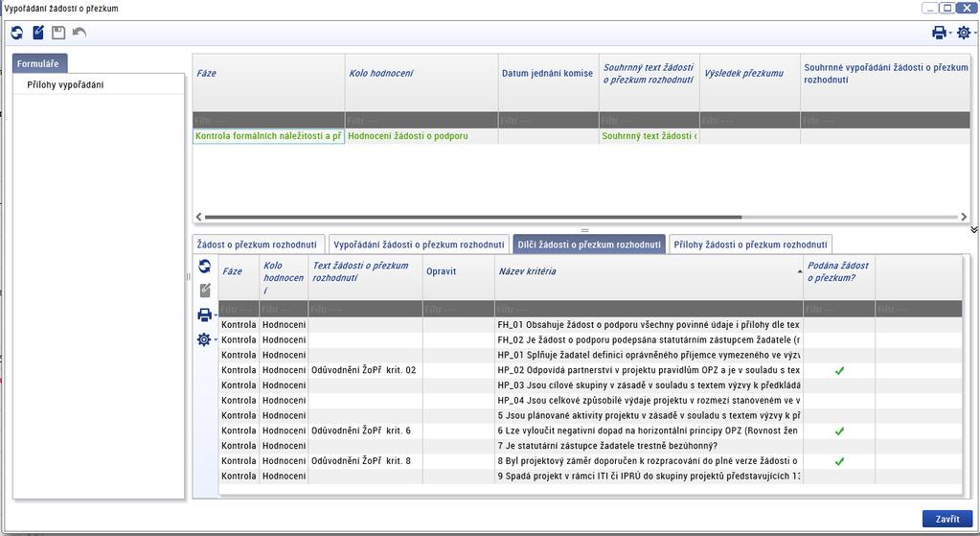The image size is (980, 536).
Task: Click the printer icon in top right toolbar
Action: coord(939,33)
